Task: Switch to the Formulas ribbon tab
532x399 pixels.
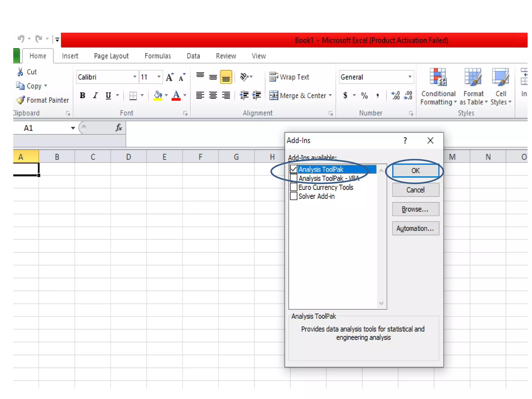Action: pyautogui.click(x=158, y=56)
